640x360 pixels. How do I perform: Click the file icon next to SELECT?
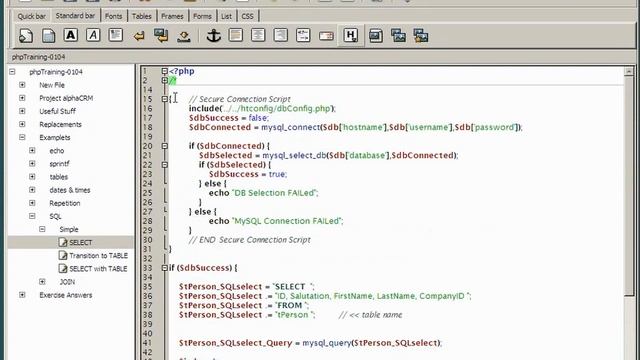coord(62,242)
